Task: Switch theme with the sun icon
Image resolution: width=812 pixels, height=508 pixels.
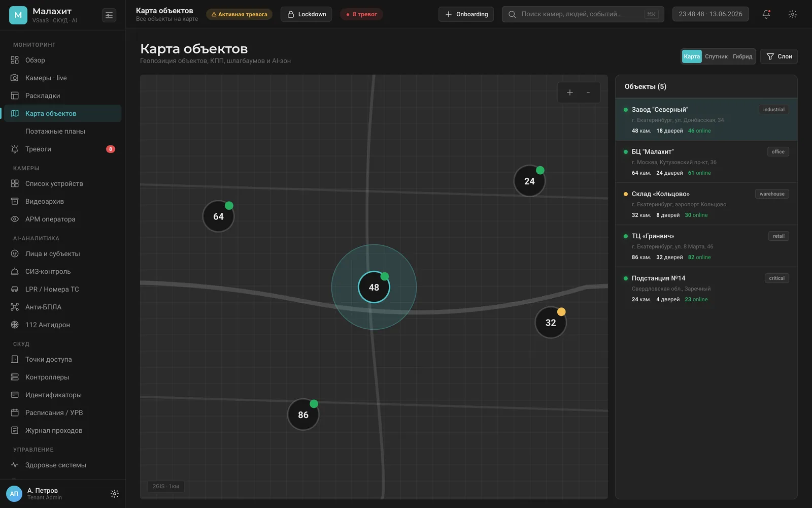Action: [792, 14]
